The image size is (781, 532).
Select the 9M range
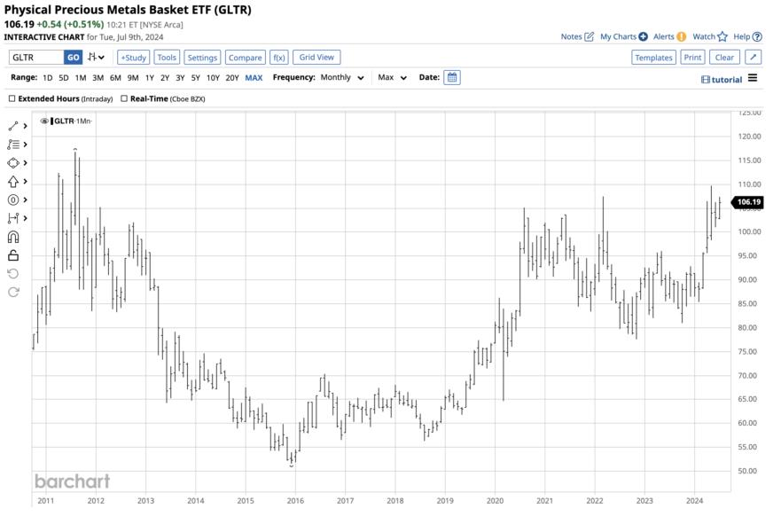(x=132, y=78)
